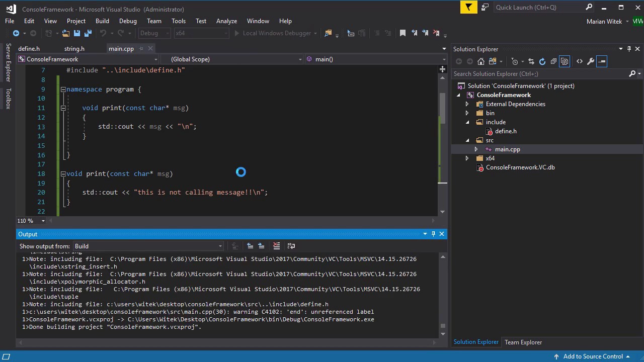
Task: Toggle Preview Selected Items in Solution Explorer
Action: (x=602, y=61)
